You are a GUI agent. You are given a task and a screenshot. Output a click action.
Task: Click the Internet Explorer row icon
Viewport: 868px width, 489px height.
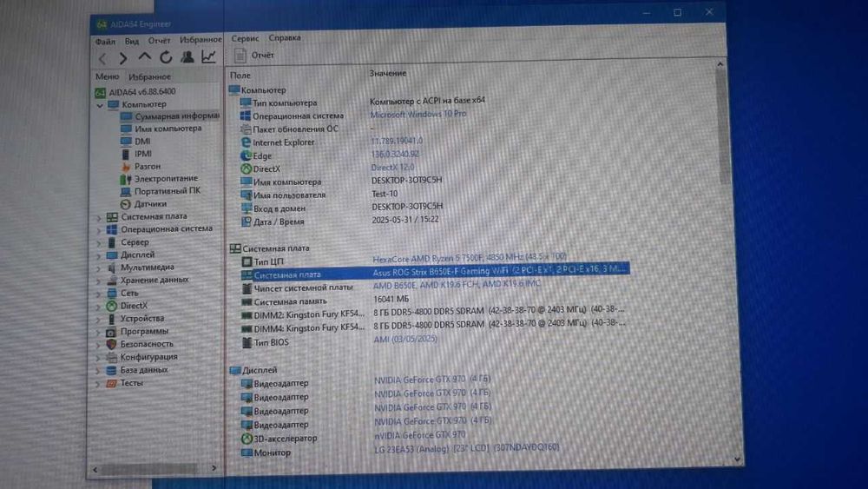tap(246, 142)
